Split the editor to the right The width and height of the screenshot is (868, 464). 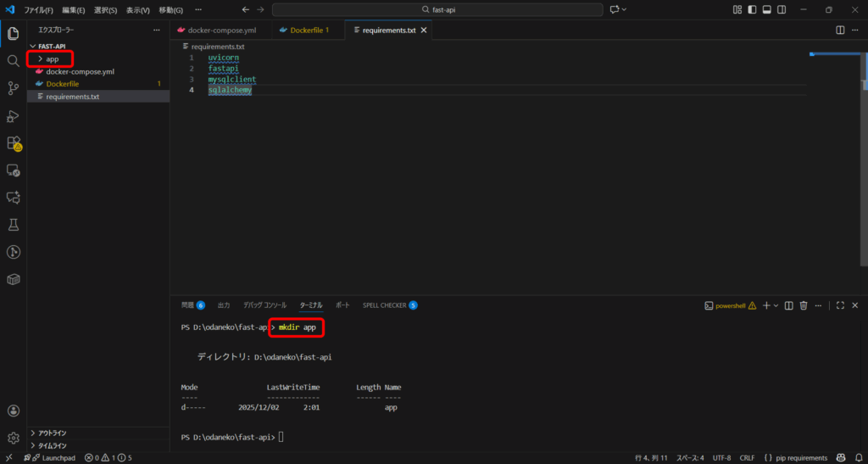click(x=840, y=30)
